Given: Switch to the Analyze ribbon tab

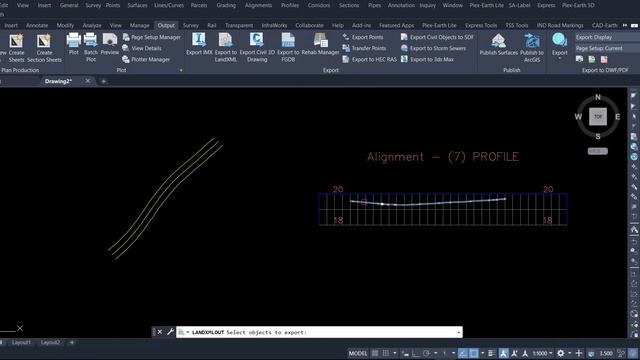Looking at the screenshot, I should coord(92,25).
